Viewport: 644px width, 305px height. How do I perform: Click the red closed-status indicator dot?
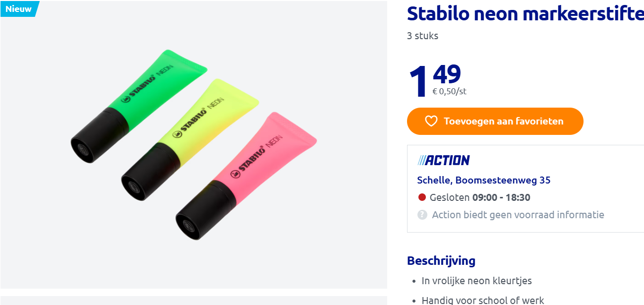click(x=422, y=197)
